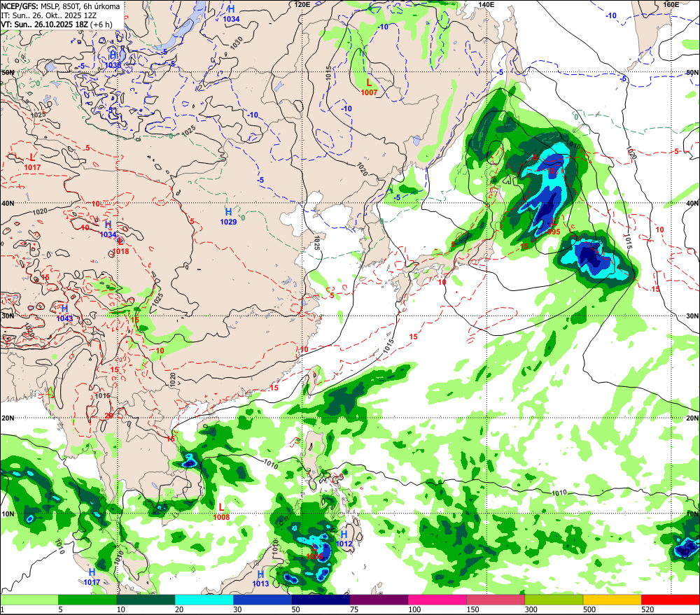
Task: Pick the cyan 20–30 legend swatch
Action: (x=204, y=600)
